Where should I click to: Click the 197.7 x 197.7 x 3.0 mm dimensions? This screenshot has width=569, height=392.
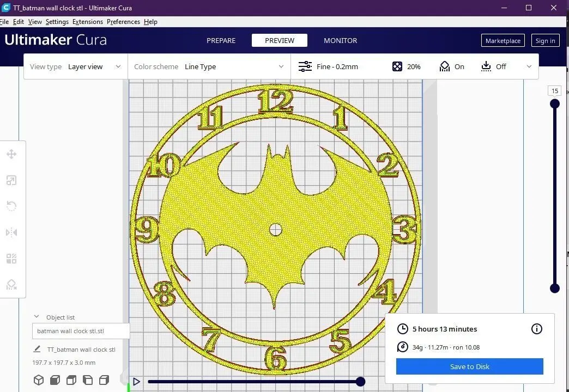pos(64,363)
